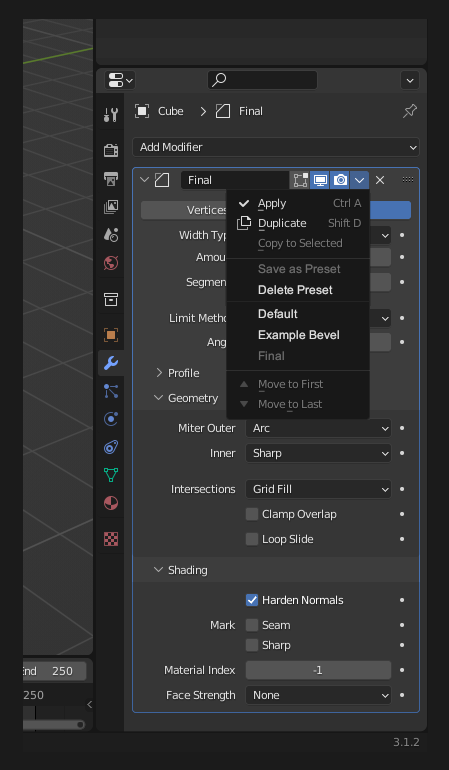Open the Physics properties tab

click(111, 419)
